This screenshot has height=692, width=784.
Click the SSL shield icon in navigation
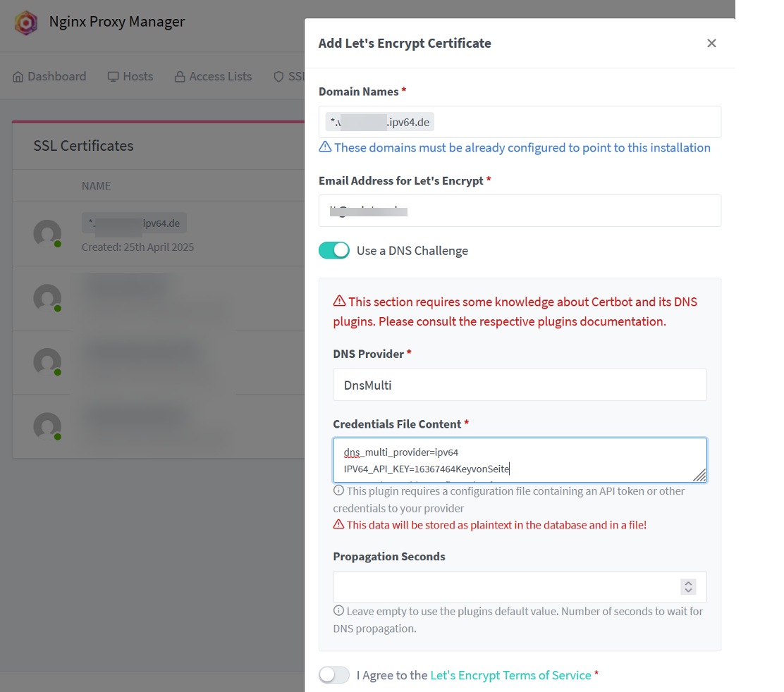coord(278,77)
